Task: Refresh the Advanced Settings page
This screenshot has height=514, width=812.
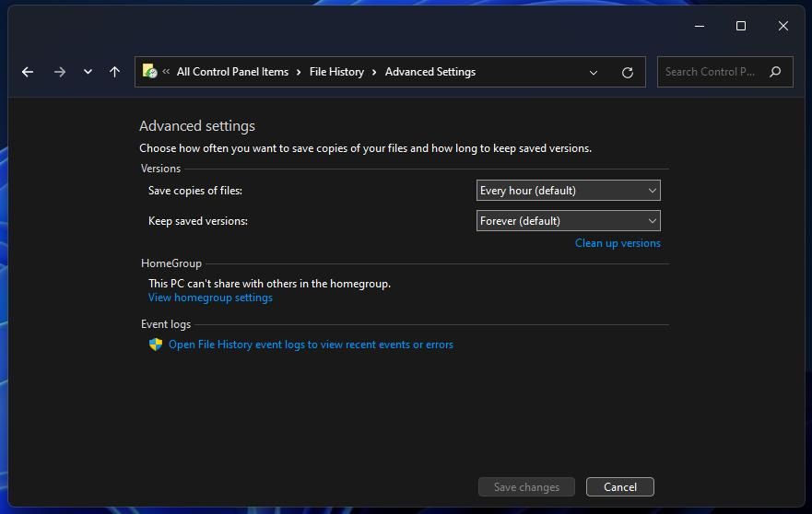Action: (627, 73)
